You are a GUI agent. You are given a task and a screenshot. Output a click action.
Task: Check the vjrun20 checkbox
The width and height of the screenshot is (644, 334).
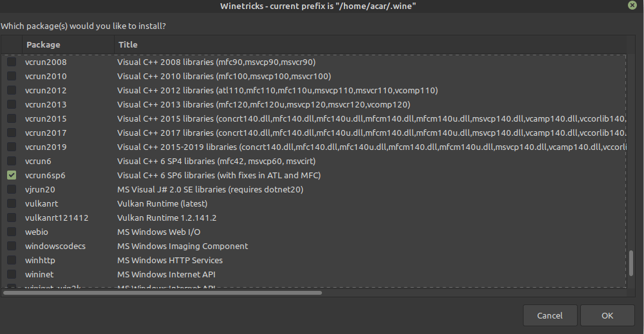tap(12, 190)
